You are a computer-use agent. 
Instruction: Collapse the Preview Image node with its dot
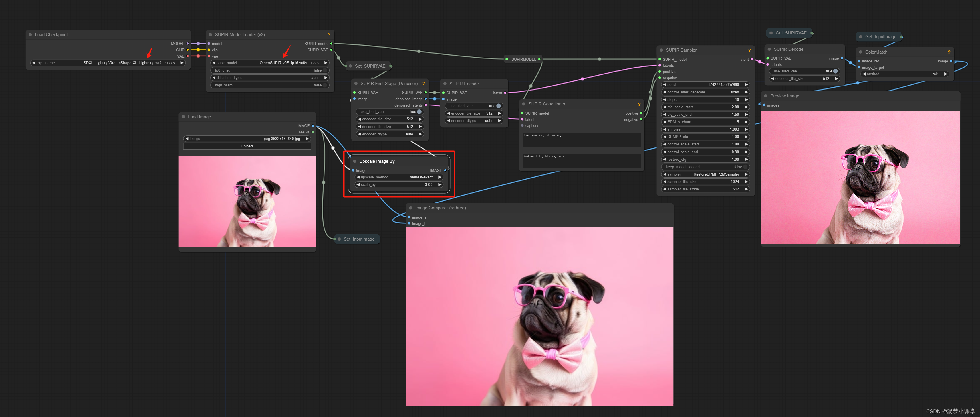pos(766,96)
